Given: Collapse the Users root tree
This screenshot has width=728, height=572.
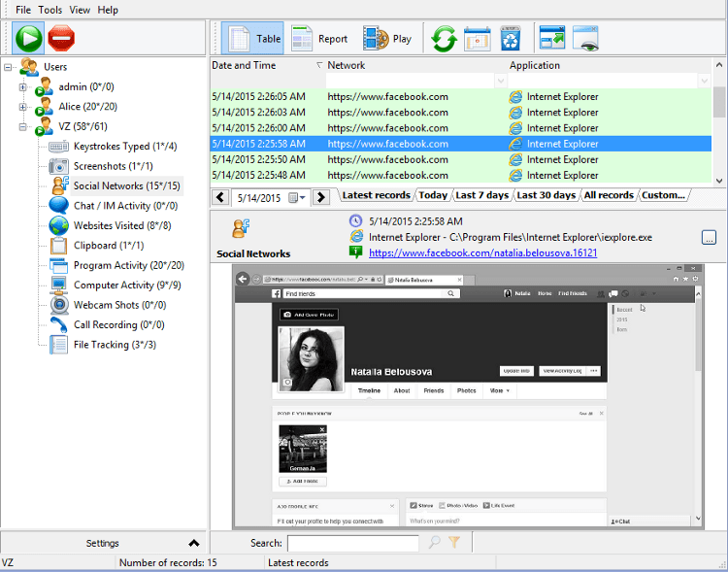Looking at the screenshot, I should (8, 67).
